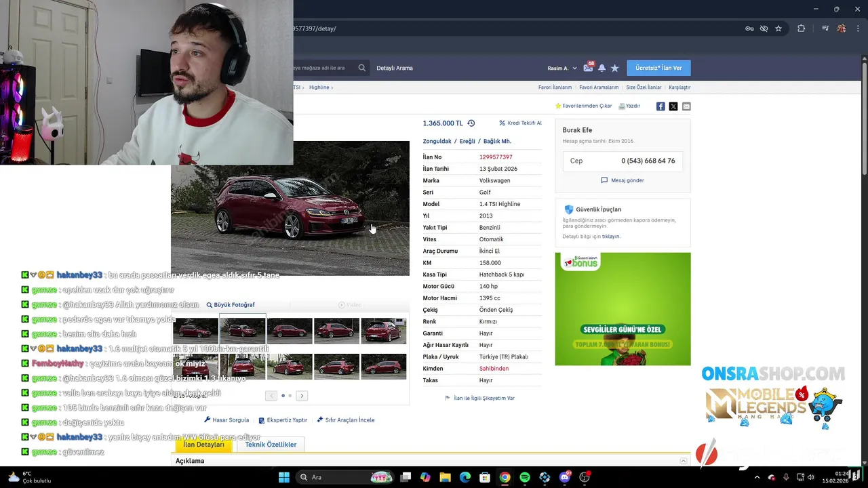868x488 pixels.
Task: Open the Windows Start menu
Action: coord(283,477)
